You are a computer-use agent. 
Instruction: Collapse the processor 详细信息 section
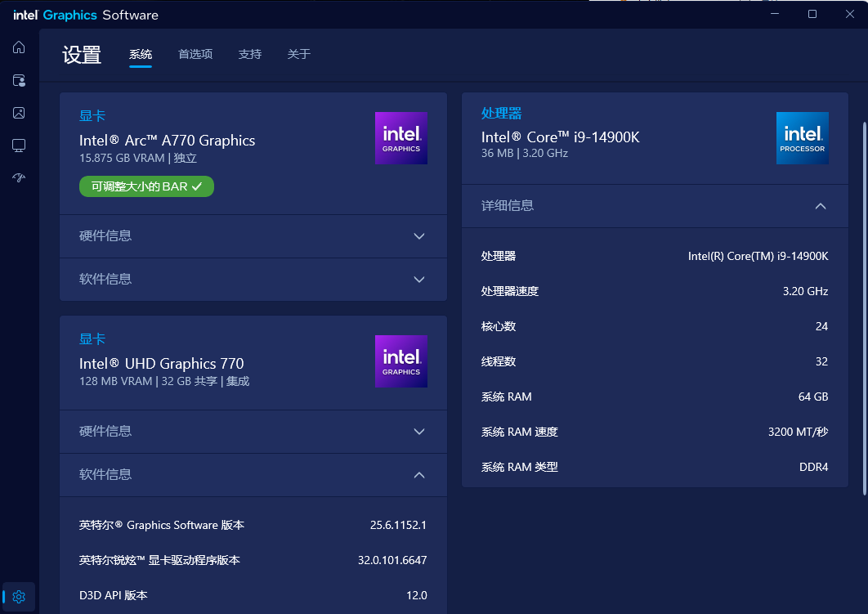coord(821,206)
